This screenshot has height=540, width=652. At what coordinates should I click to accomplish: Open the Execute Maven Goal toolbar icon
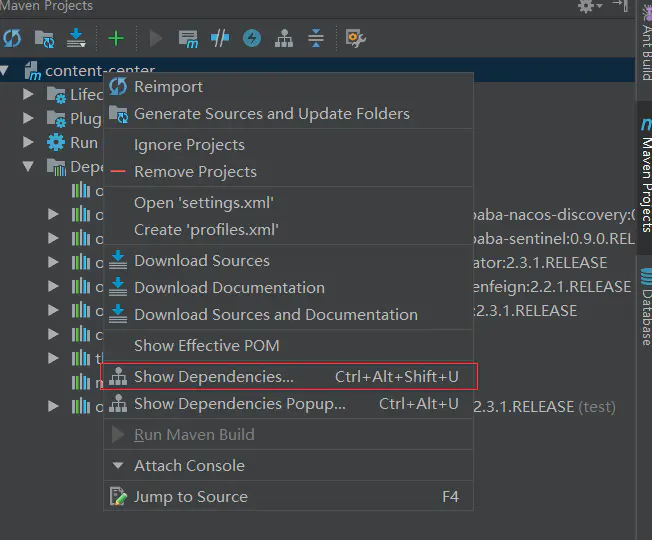pyautogui.click(x=188, y=39)
